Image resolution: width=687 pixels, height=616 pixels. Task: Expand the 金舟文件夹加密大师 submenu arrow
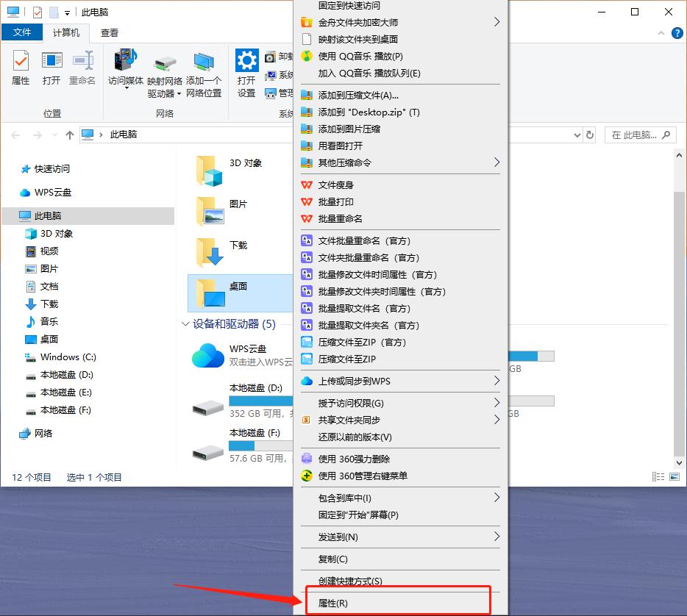pos(499,22)
